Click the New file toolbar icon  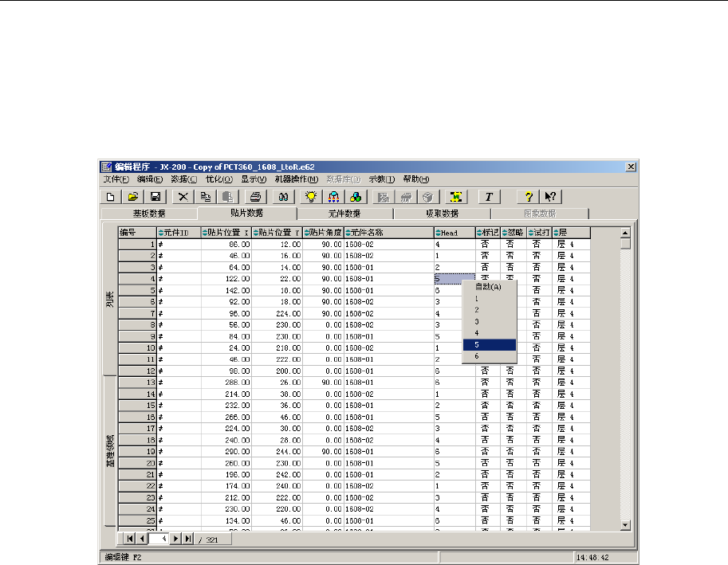pyautogui.click(x=111, y=197)
